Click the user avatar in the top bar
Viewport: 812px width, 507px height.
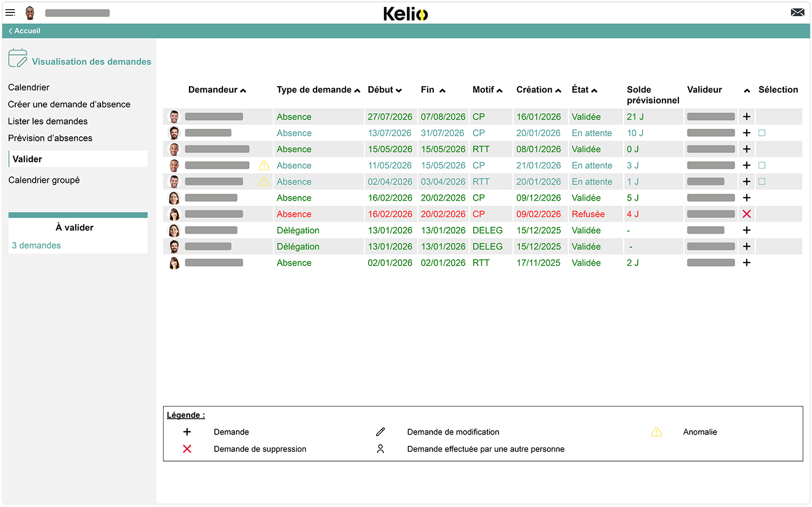click(30, 12)
